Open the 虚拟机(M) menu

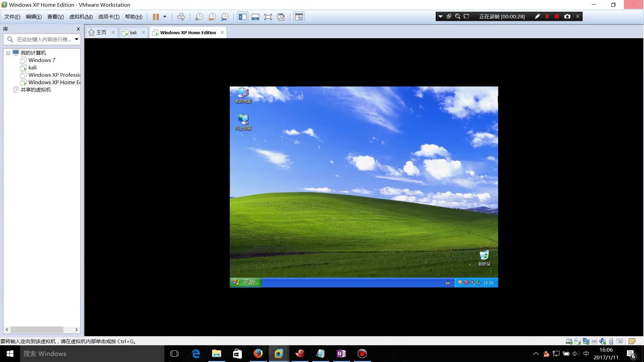(x=81, y=17)
